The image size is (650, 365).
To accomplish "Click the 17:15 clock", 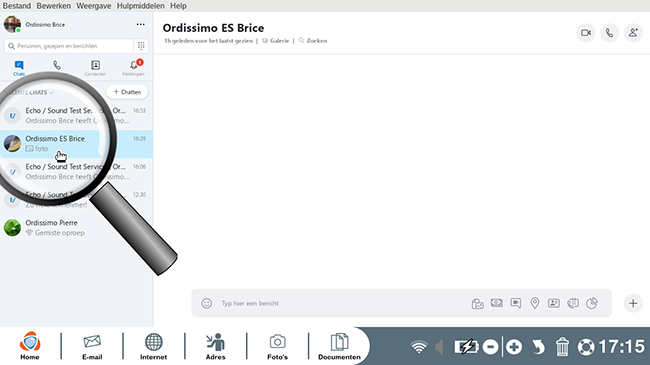I will tap(622, 347).
